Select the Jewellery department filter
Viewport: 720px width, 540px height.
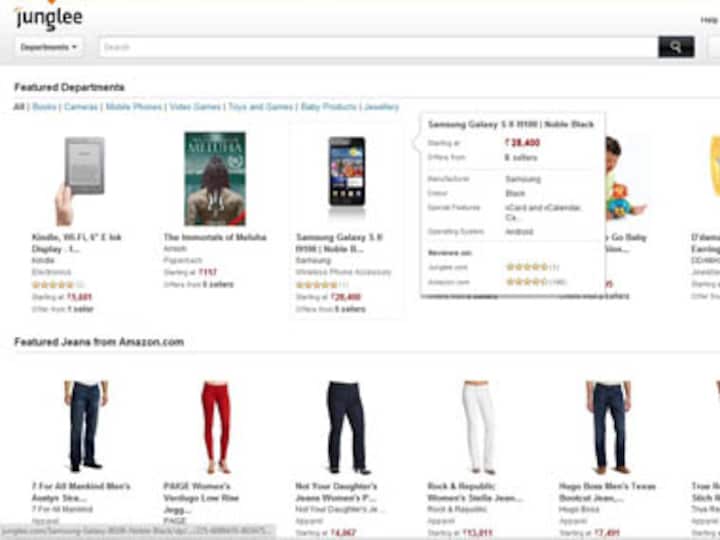tap(381, 107)
